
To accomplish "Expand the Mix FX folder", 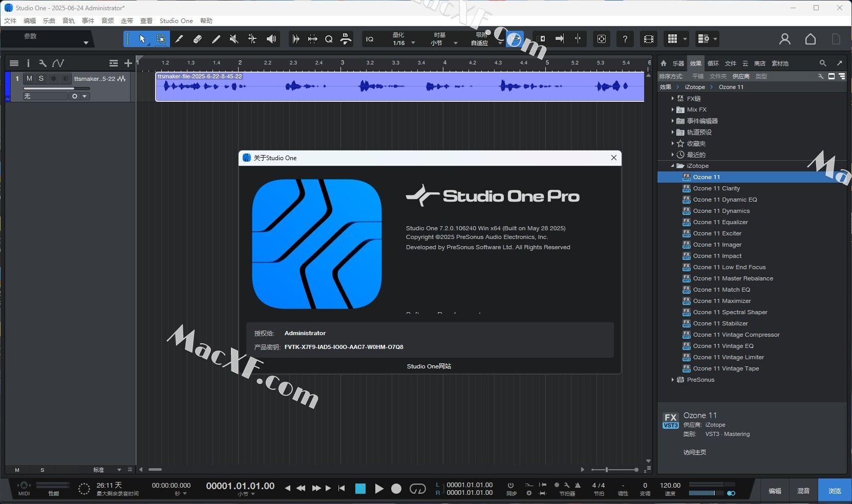I will pos(672,109).
